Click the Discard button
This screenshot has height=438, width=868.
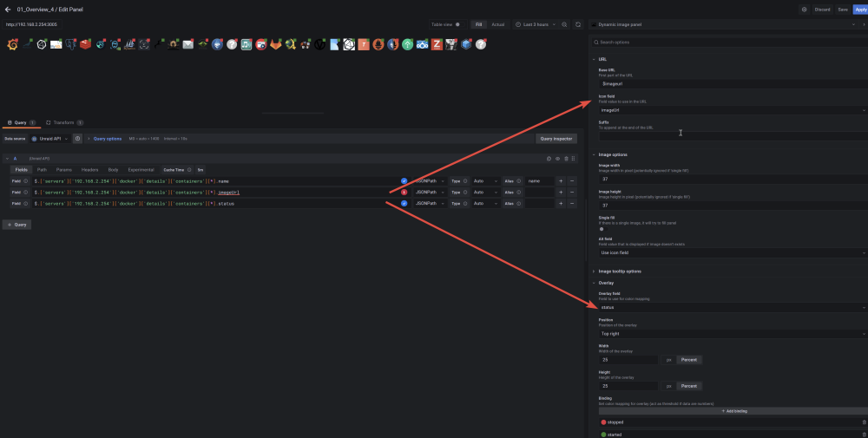pos(822,10)
